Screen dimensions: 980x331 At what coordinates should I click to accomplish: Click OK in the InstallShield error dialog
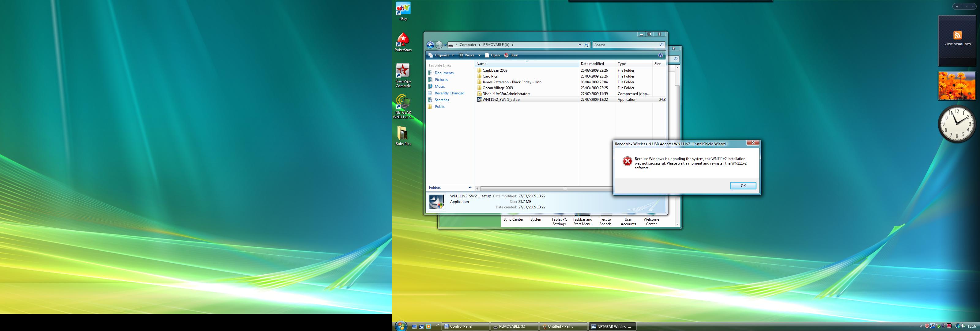[x=743, y=185]
